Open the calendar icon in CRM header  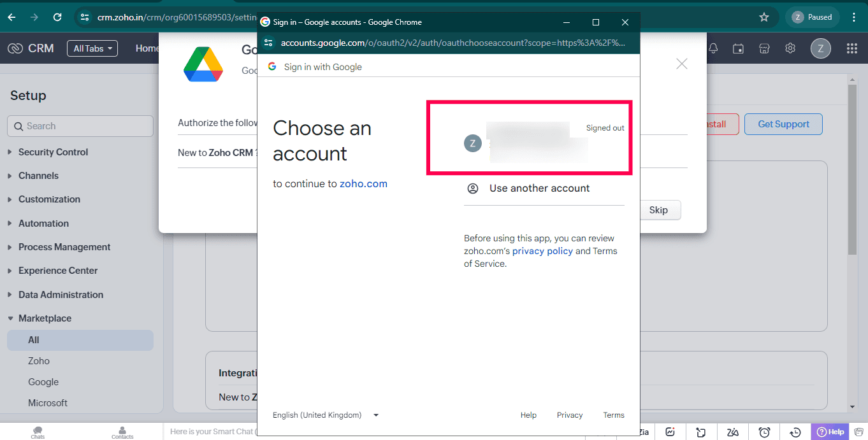tap(738, 48)
